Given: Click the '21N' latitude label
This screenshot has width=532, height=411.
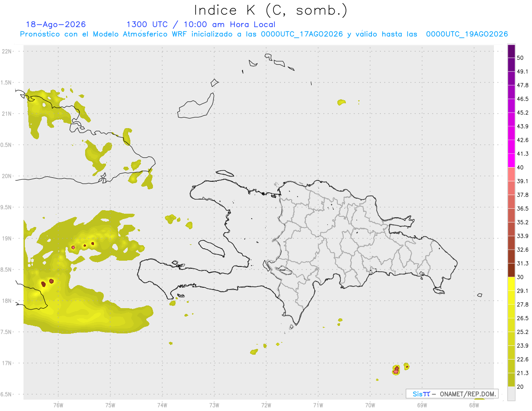Looking at the screenshot, I should [x=7, y=114].
